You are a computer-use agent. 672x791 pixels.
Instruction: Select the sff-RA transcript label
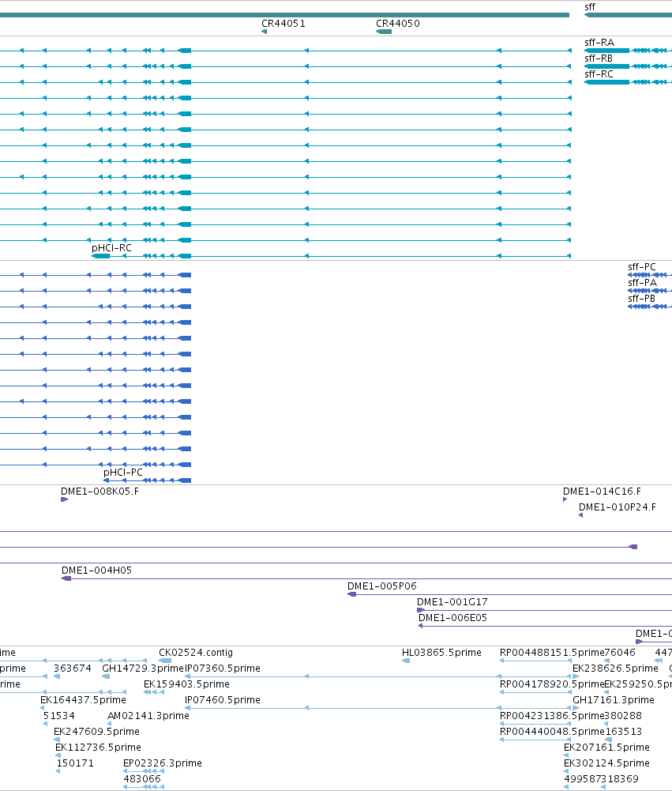(599, 43)
